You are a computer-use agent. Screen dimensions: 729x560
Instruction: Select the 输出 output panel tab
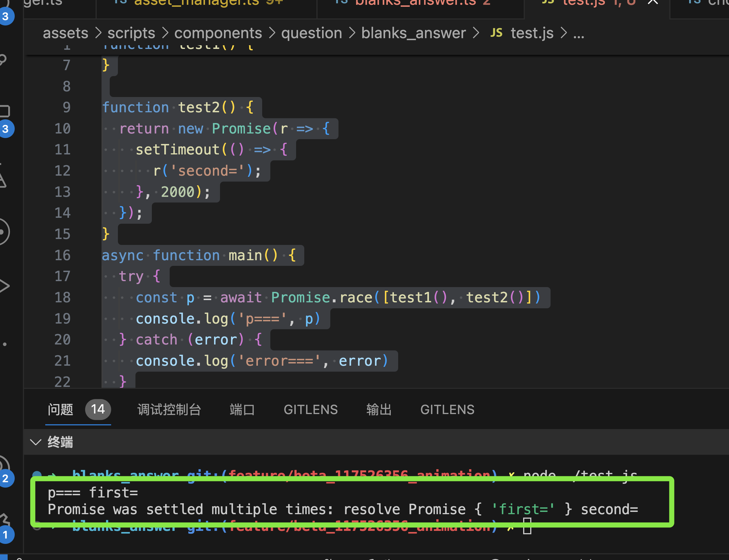(379, 409)
